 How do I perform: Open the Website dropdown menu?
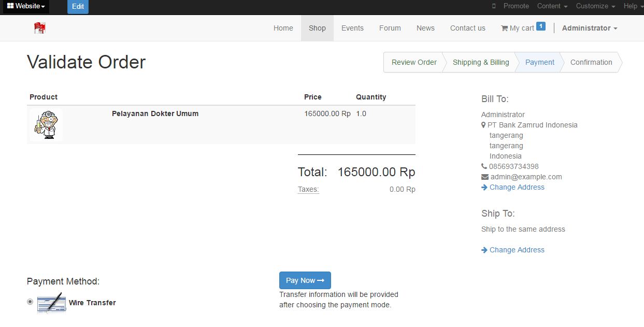[x=26, y=6]
